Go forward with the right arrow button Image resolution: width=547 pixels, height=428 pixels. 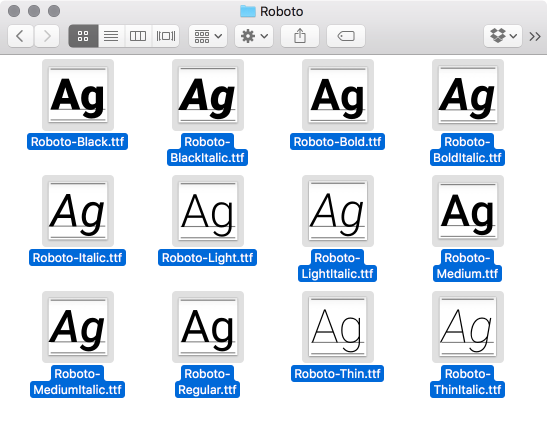click(47, 36)
